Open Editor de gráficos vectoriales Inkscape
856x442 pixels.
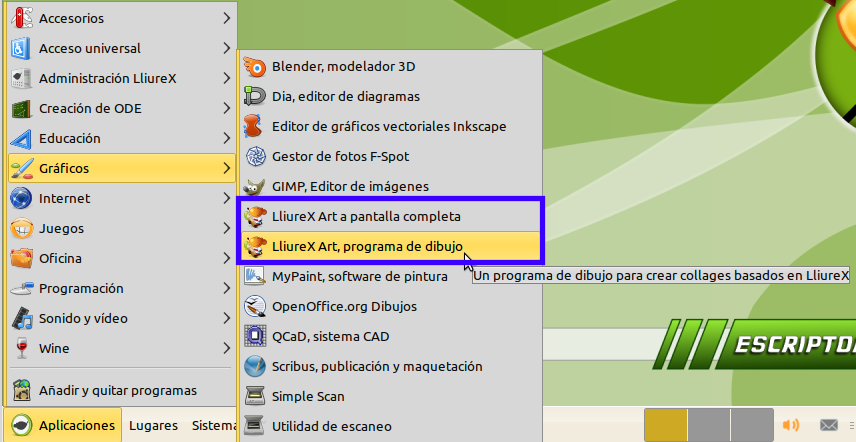click(x=391, y=127)
